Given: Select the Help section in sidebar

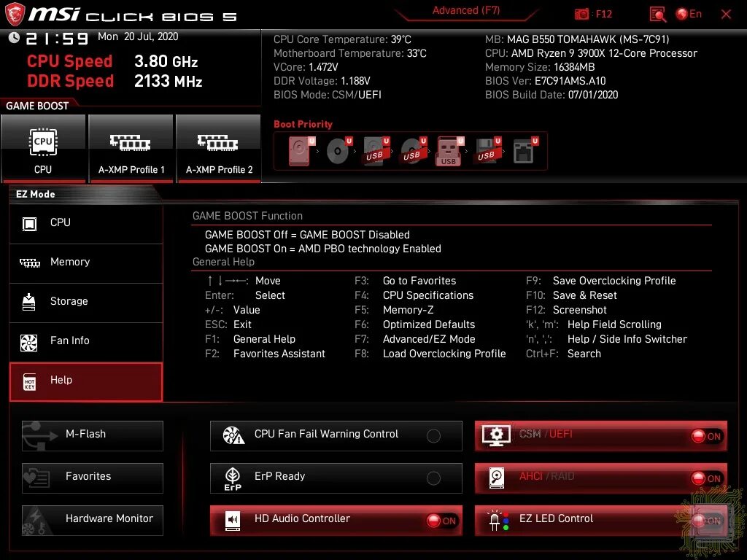Looking at the screenshot, I should [x=86, y=381].
